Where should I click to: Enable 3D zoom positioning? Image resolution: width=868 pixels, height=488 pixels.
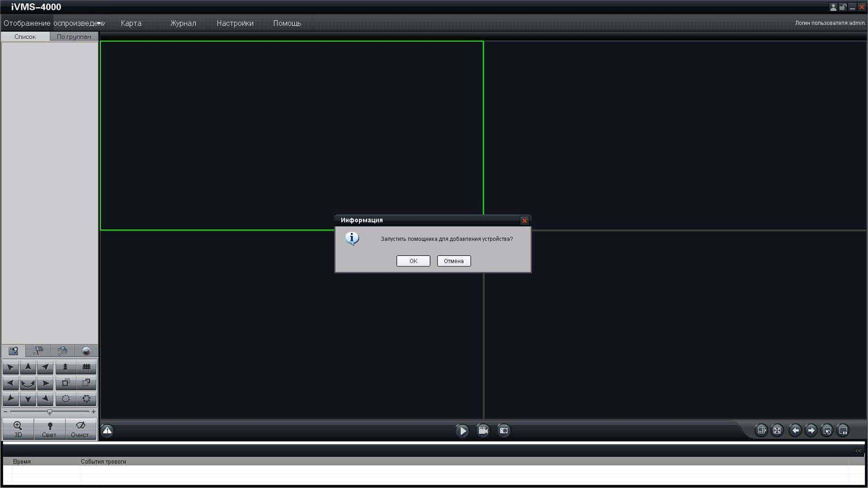18,429
